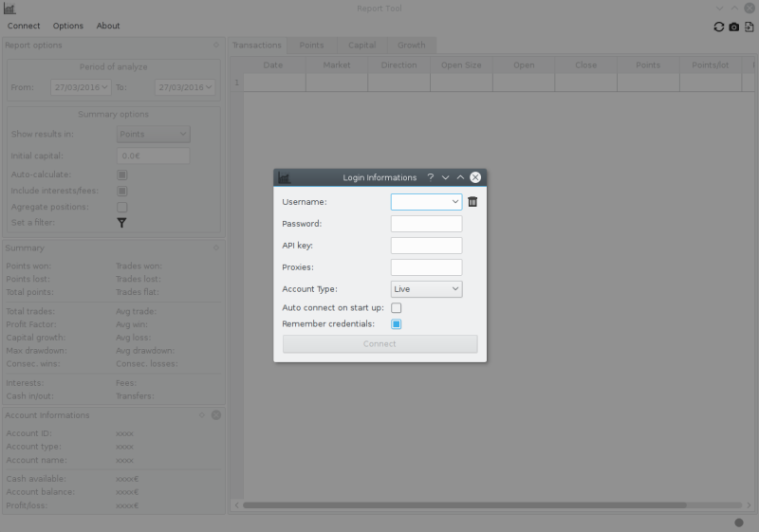Click the camera screenshot icon
This screenshot has height=532, width=759.
click(x=733, y=27)
